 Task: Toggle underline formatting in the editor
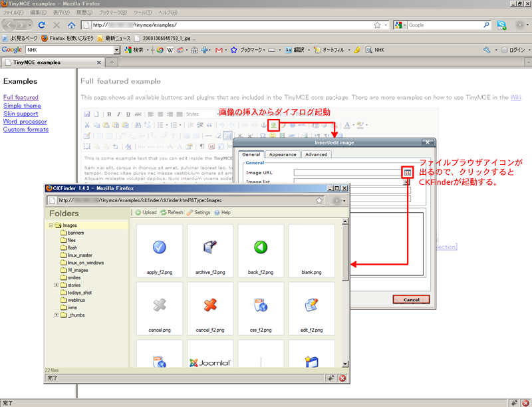tap(128, 114)
